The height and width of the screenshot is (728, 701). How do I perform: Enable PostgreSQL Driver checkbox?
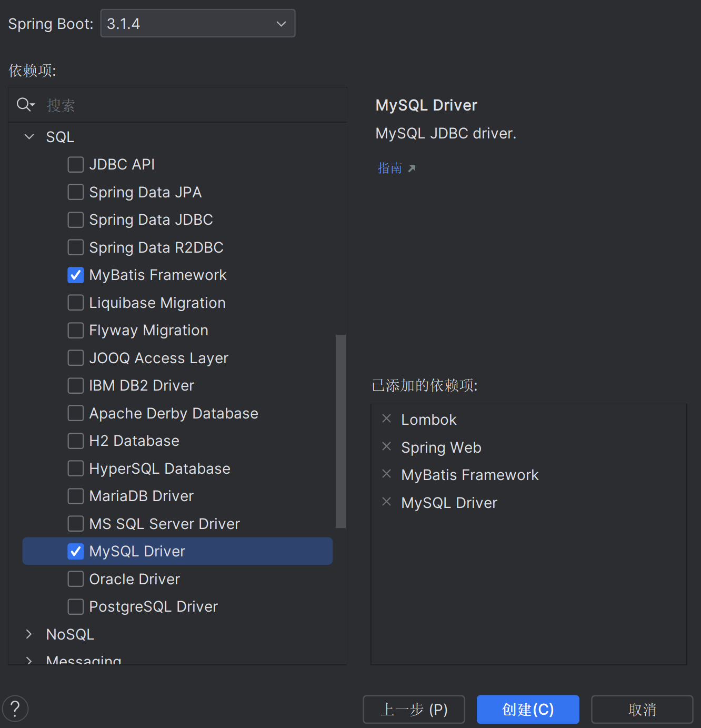(76, 606)
